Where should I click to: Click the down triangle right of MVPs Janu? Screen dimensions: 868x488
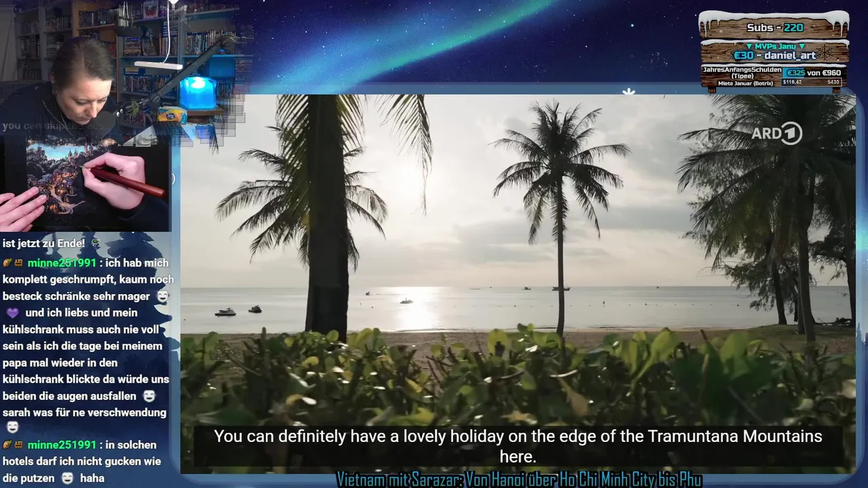(x=802, y=46)
